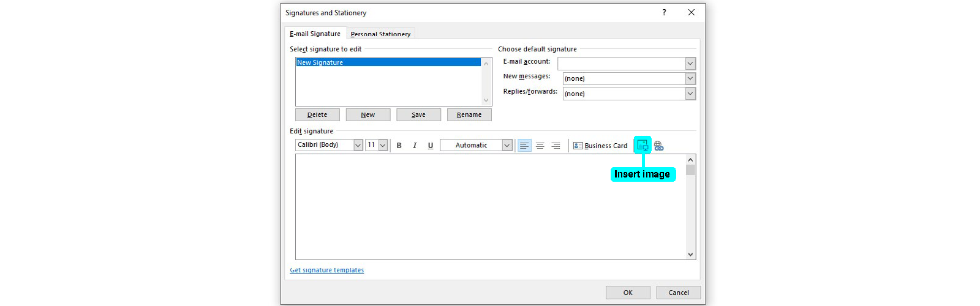Align signature text right
The image size is (980, 306).
[556, 146]
